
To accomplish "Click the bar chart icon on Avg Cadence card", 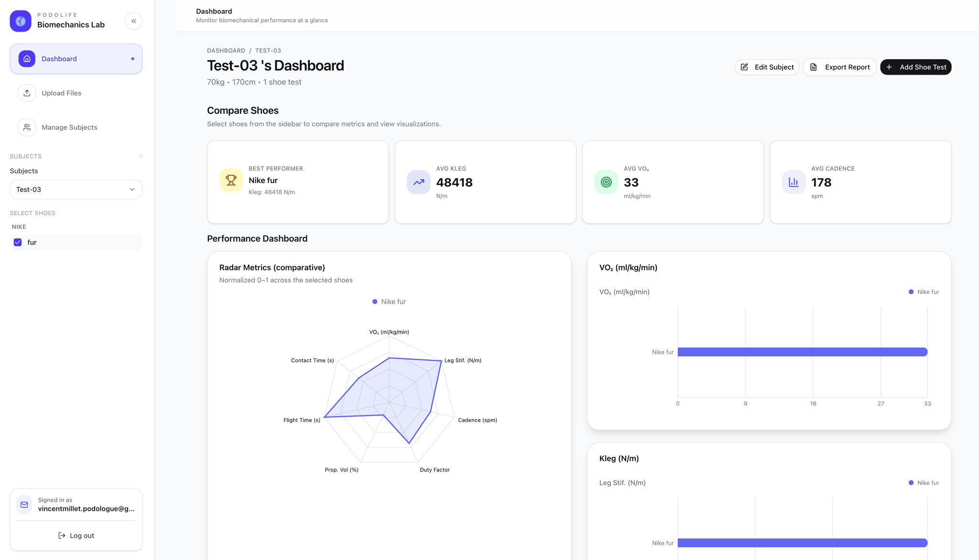I will pyautogui.click(x=794, y=182).
